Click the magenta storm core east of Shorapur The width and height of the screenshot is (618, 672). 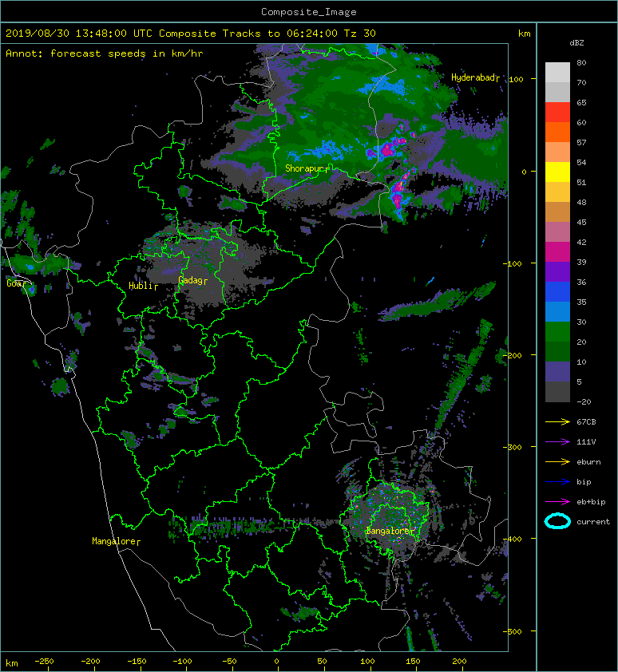point(387,150)
